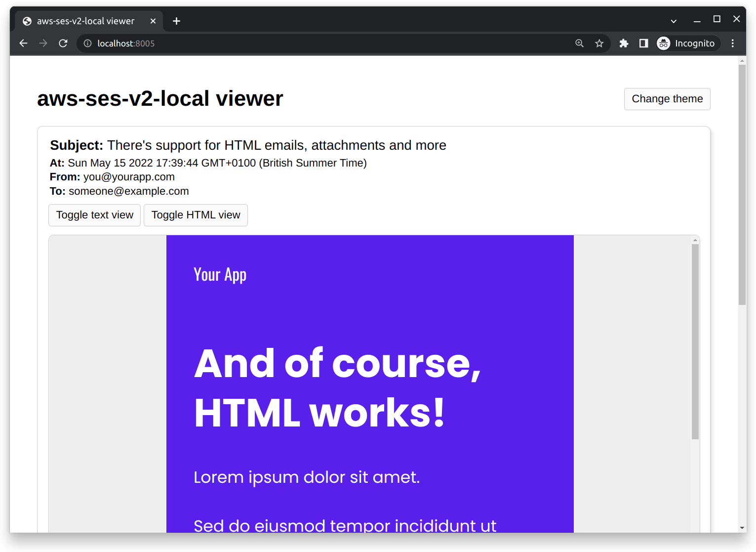Open a new tab with plus icon
The image size is (756, 552).
[176, 21]
